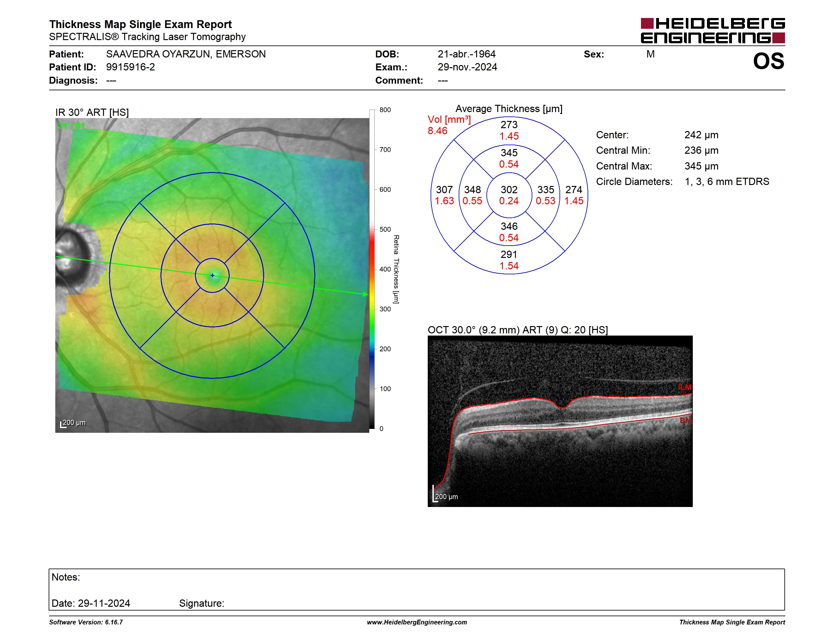Click outer superior sector value 273

(509, 124)
